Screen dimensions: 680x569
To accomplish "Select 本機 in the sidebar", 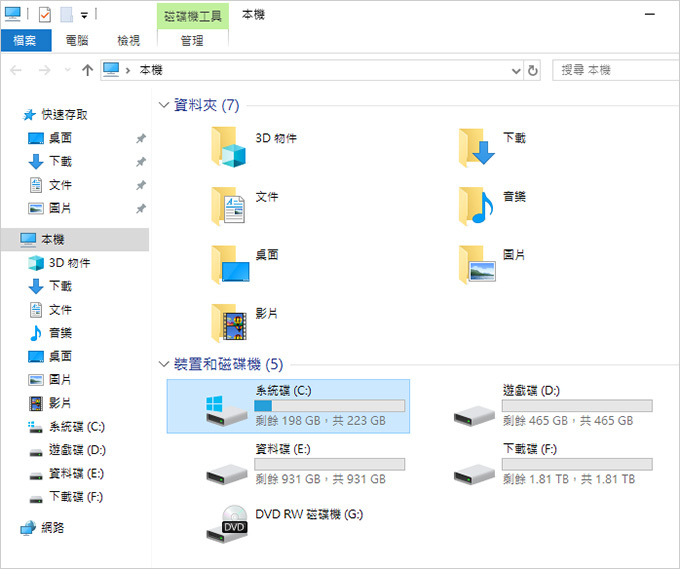I will pyautogui.click(x=75, y=239).
